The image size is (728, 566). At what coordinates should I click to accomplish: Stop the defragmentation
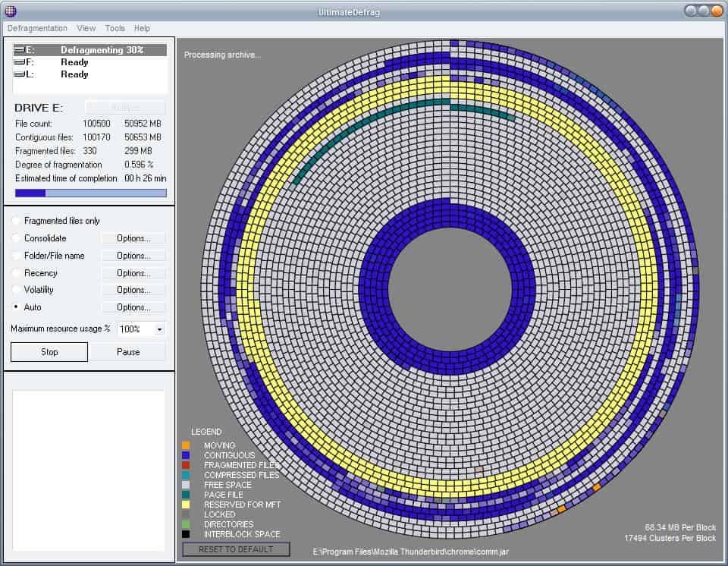click(x=49, y=352)
